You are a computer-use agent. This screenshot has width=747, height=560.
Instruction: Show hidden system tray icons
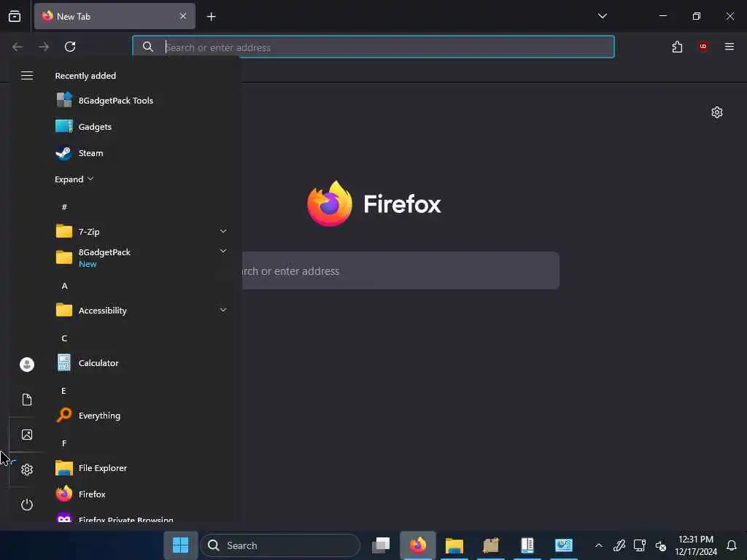[x=599, y=545]
